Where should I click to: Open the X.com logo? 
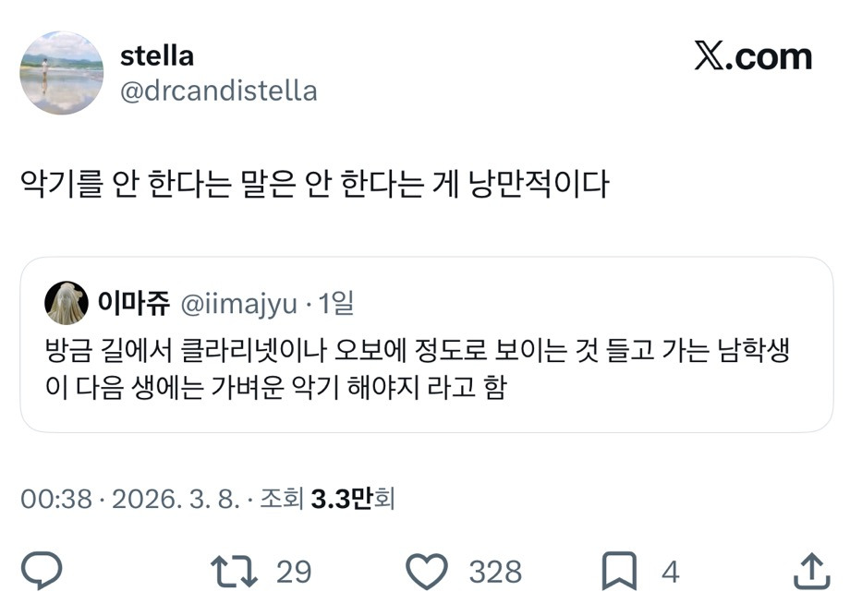pyautogui.click(x=753, y=57)
